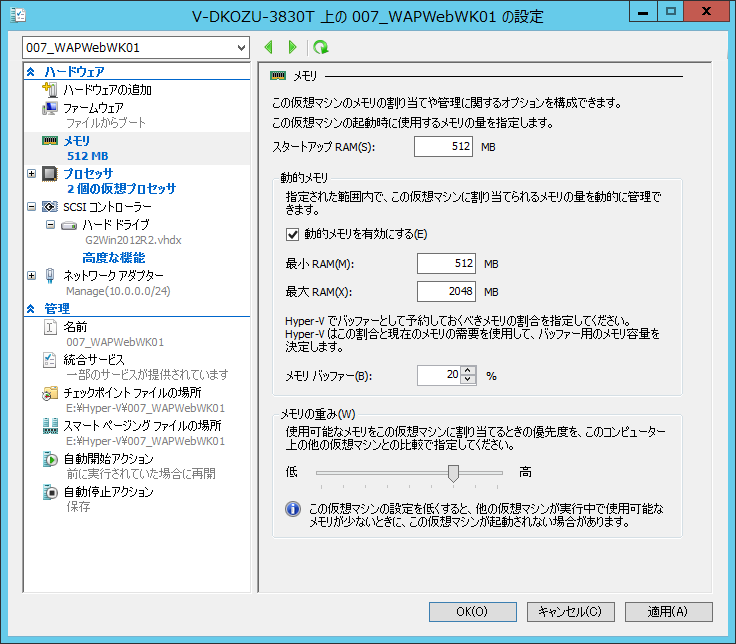Click the ハードウェアの追加 icon

tap(50, 89)
